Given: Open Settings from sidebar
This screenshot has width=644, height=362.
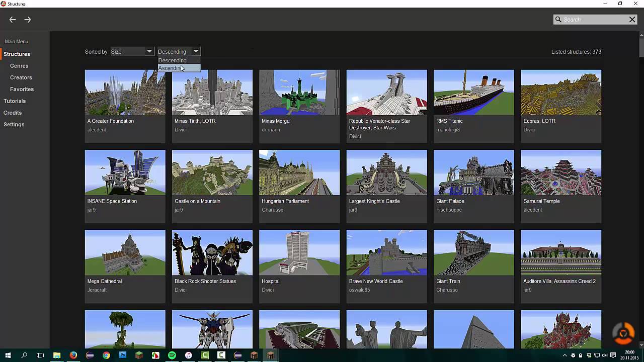Looking at the screenshot, I should (x=14, y=124).
